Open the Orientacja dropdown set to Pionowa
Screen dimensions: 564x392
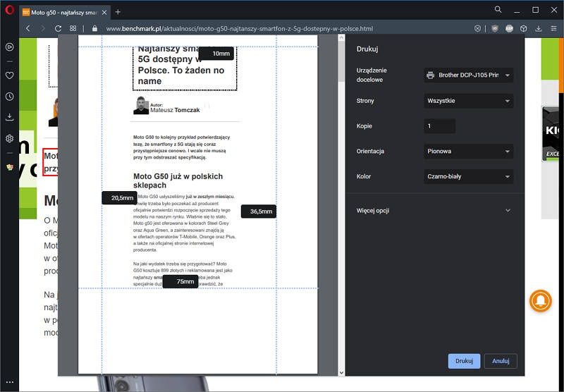[x=468, y=151]
